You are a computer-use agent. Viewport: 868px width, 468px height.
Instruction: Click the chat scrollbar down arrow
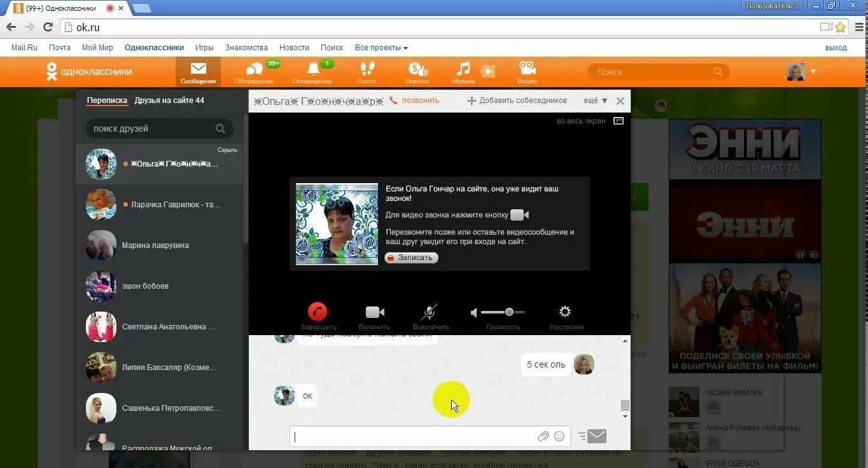(625, 416)
